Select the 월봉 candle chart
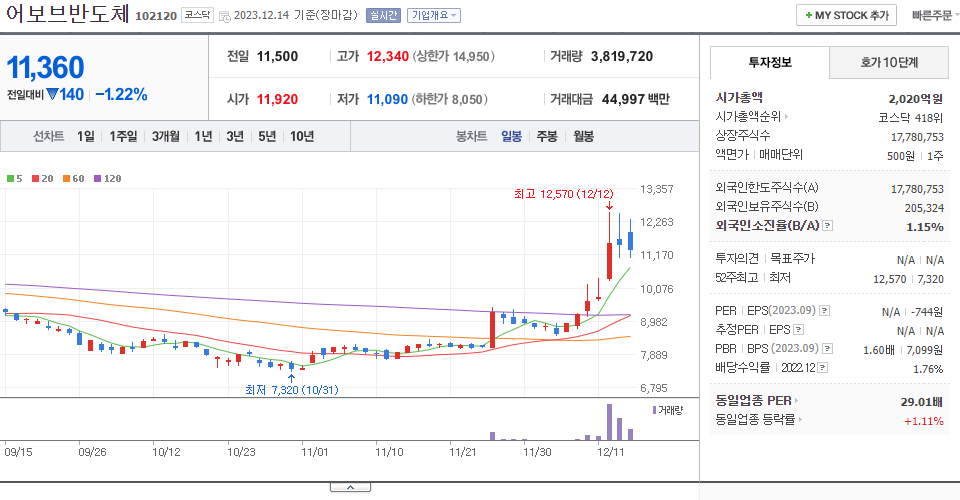 (x=583, y=136)
